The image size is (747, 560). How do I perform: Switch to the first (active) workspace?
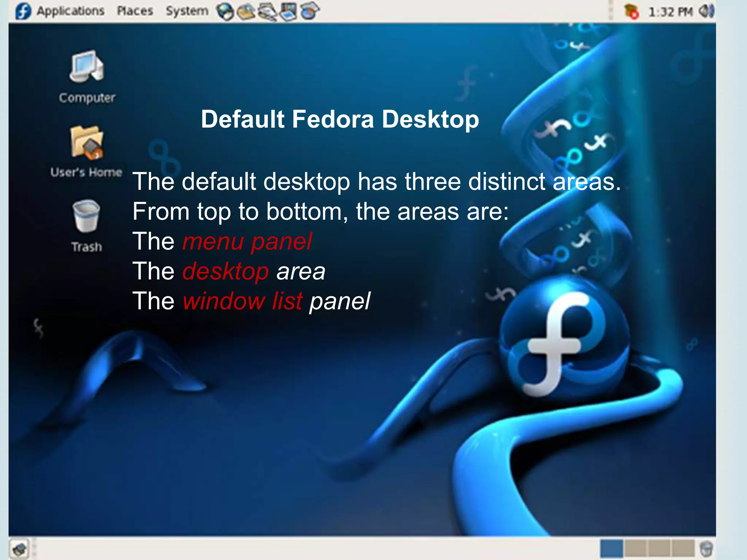tap(611, 549)
